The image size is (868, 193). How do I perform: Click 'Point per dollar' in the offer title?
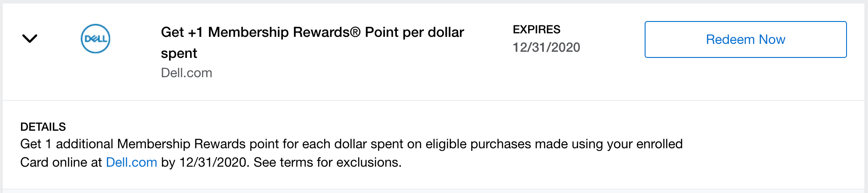click(x=414, y=32)
